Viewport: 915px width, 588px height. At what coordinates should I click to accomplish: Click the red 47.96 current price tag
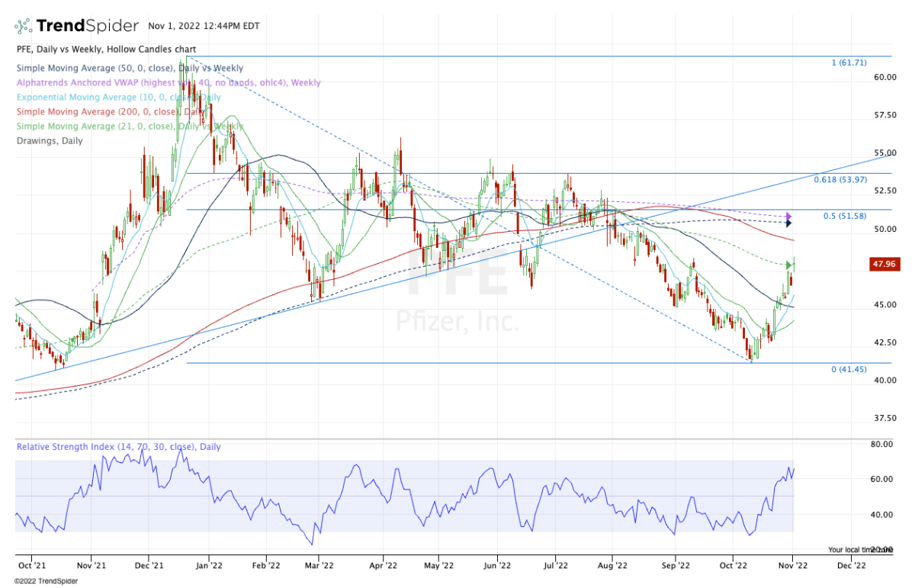(x=886, y=265)
